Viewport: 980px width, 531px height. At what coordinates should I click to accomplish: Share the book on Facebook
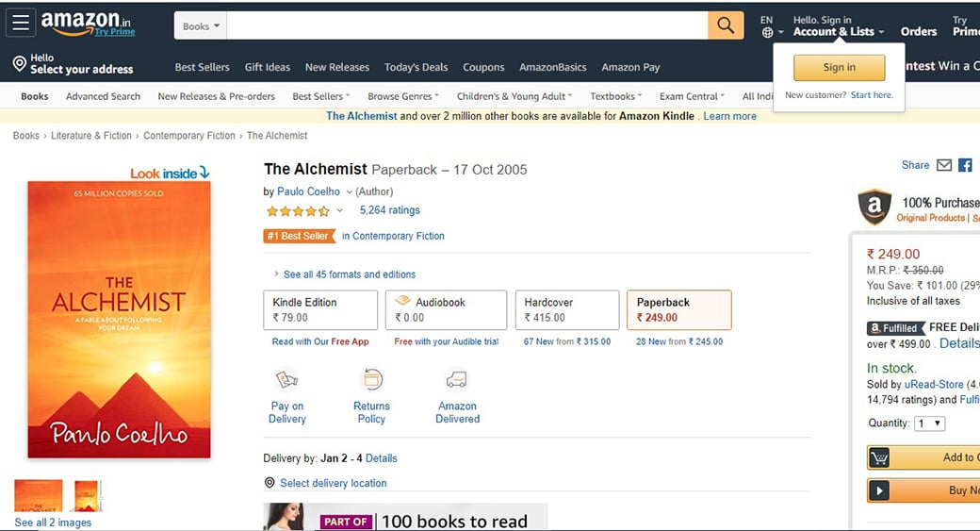click(x=965, y=165)
